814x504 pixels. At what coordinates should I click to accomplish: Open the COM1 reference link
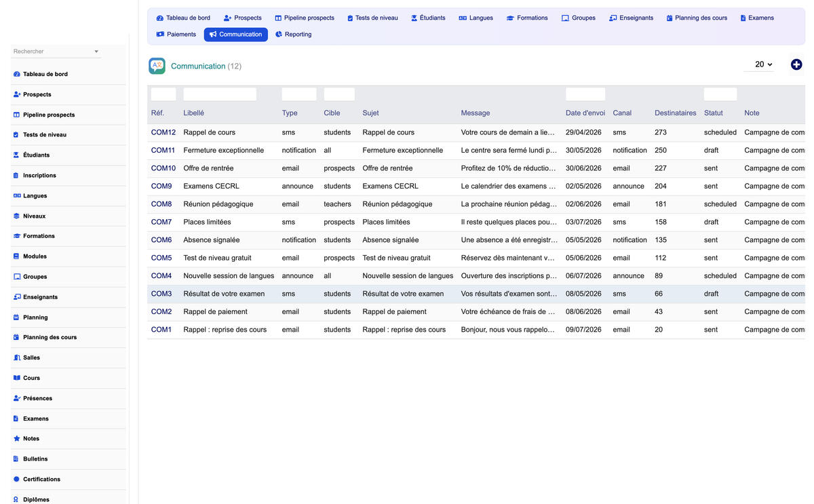161,330
